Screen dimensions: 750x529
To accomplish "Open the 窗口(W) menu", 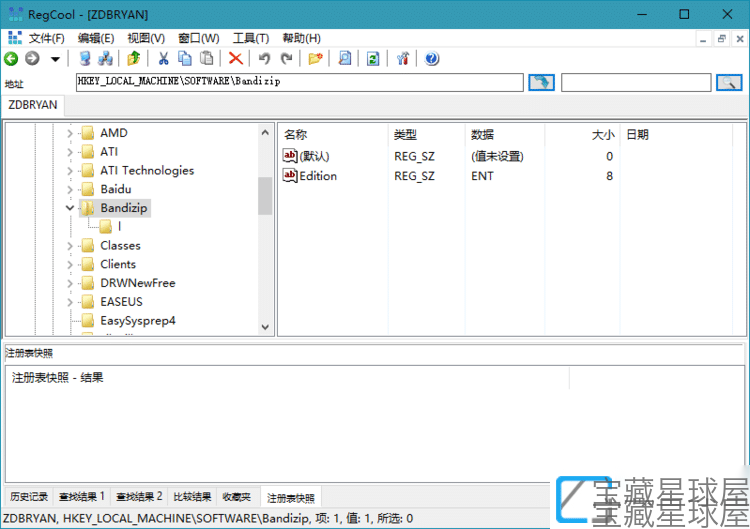I will pyautogui.click(x=199, y=38).
